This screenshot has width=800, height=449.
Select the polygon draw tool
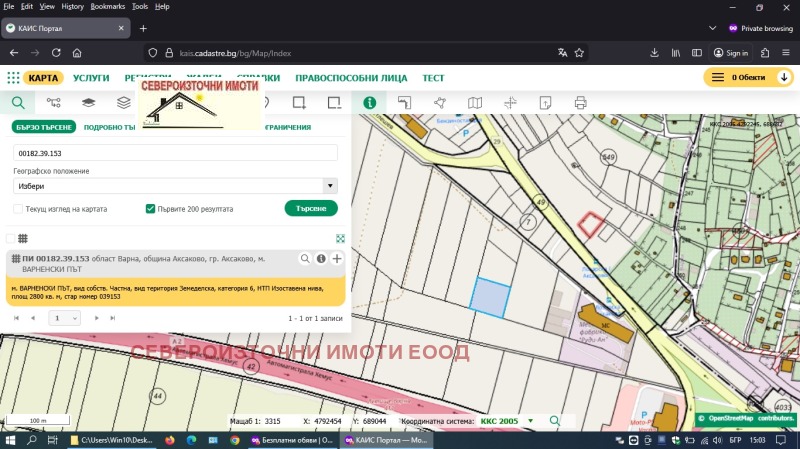pyautogui.click(x=440, y=103)
